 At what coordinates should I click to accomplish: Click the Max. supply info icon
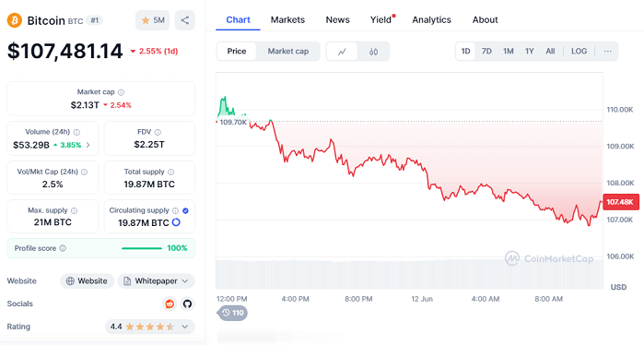point(74,211)
